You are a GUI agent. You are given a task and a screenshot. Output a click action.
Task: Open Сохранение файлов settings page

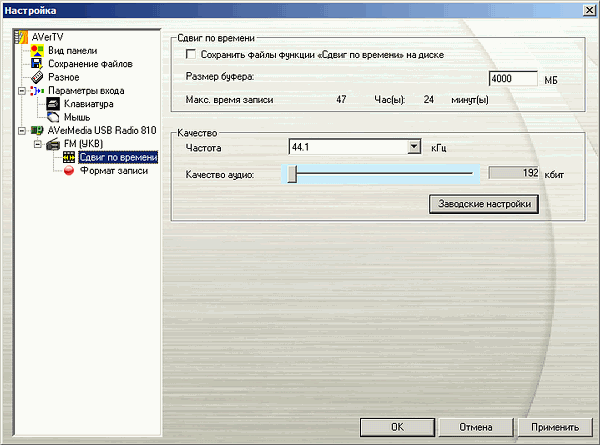(x=90, y=64)
